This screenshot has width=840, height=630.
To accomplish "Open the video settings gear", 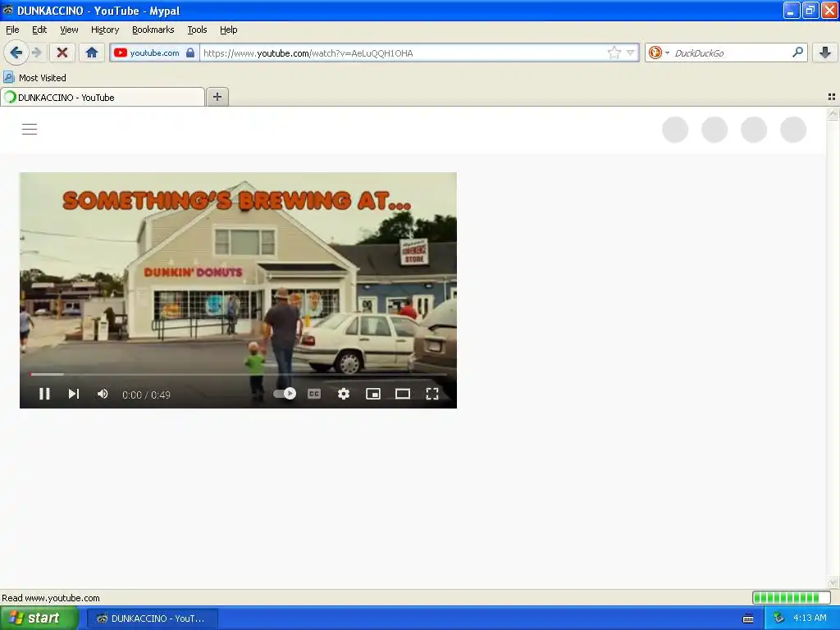I will 344,394.
